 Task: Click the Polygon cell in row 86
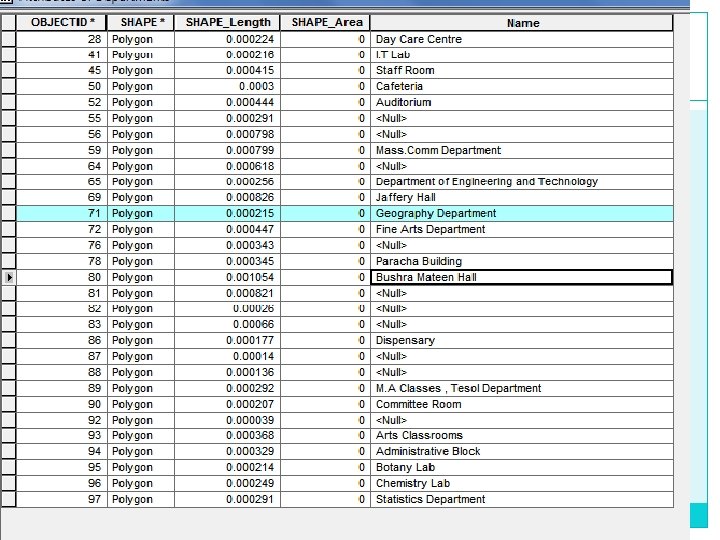141,340
